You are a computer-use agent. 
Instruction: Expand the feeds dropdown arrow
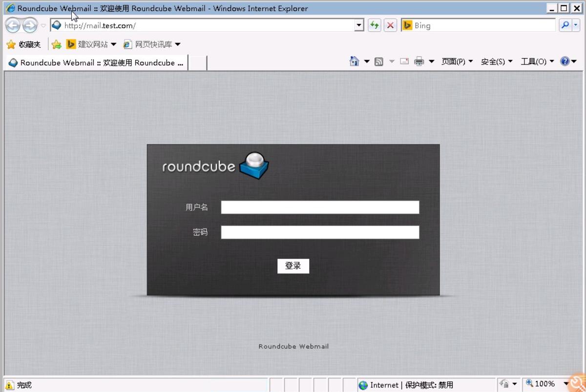(x=392, y=62)
